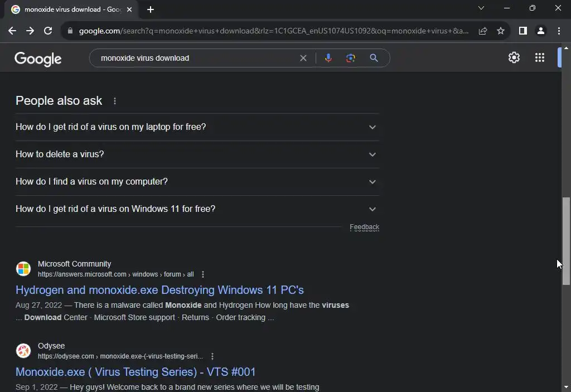The image size is (571, 392).
Task: Expand 'How do I get rid of a virus on my laptop for free?'
Action: tap(197, 127)
